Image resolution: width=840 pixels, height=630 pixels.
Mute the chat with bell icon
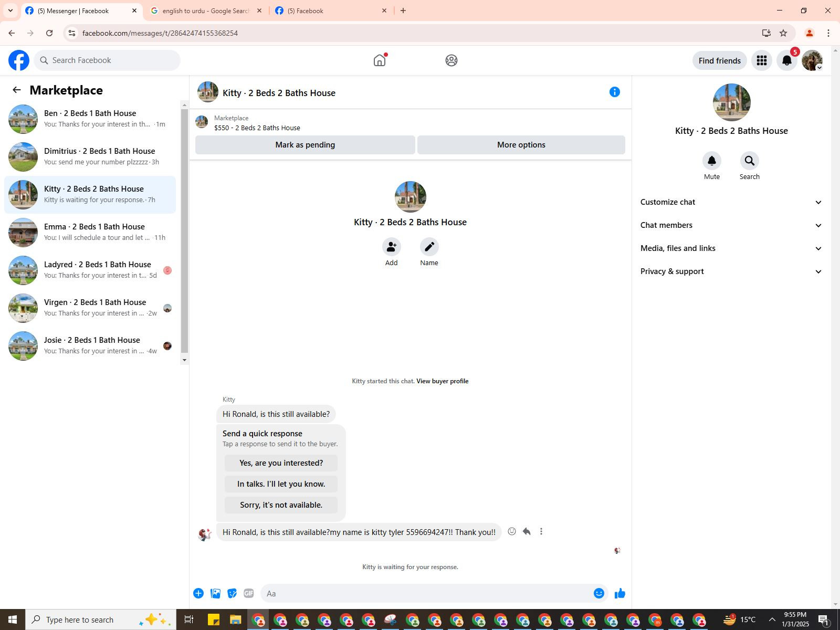[x=712, y=161]
